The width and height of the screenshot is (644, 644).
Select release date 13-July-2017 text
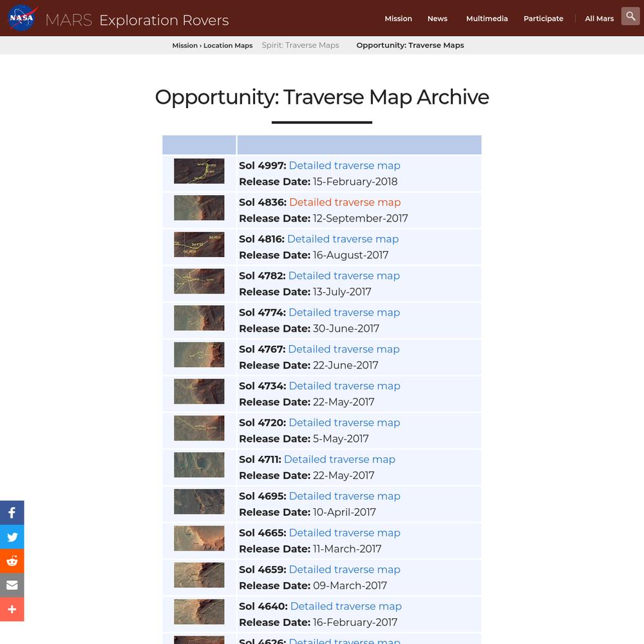coord(342,292)
